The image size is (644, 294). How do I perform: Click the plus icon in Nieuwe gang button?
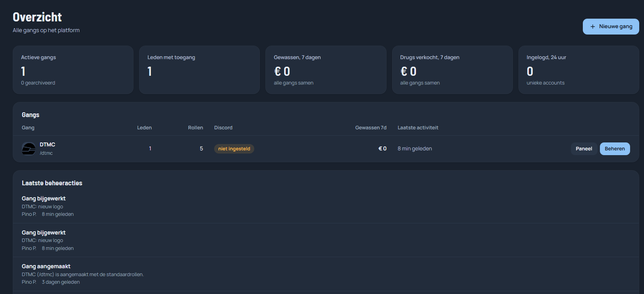click(x=592, y=27)
